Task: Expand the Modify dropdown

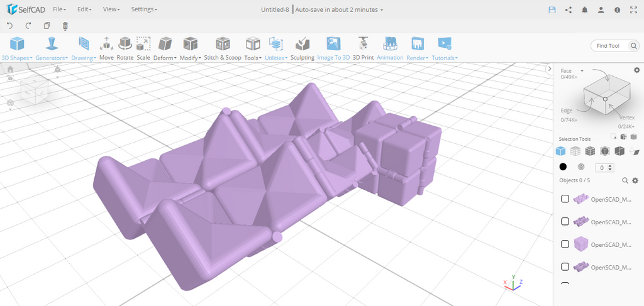Action: 200,58
